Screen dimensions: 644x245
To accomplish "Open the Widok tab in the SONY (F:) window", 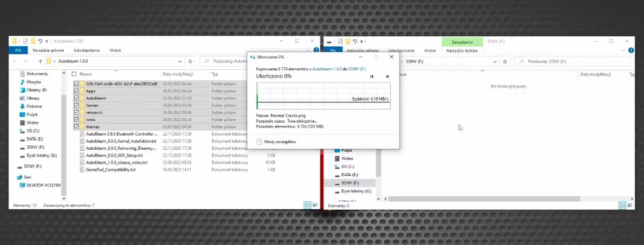I will tap(430, 50).
